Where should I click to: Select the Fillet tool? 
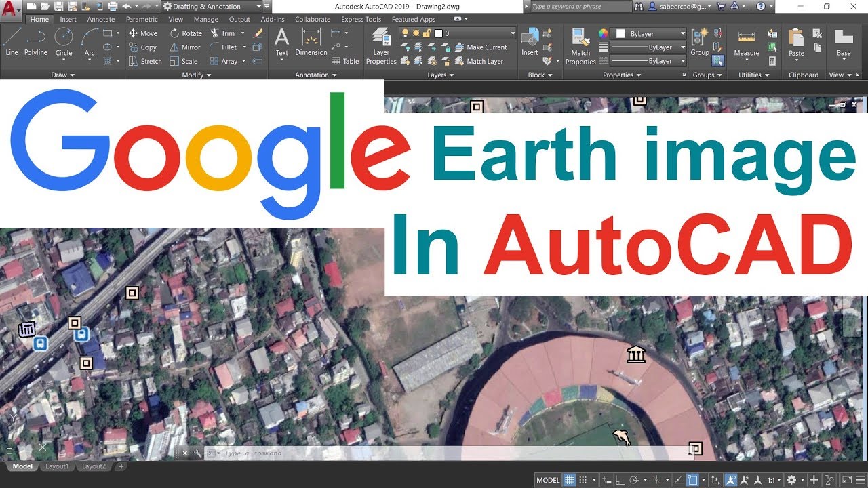click(224, 47)
